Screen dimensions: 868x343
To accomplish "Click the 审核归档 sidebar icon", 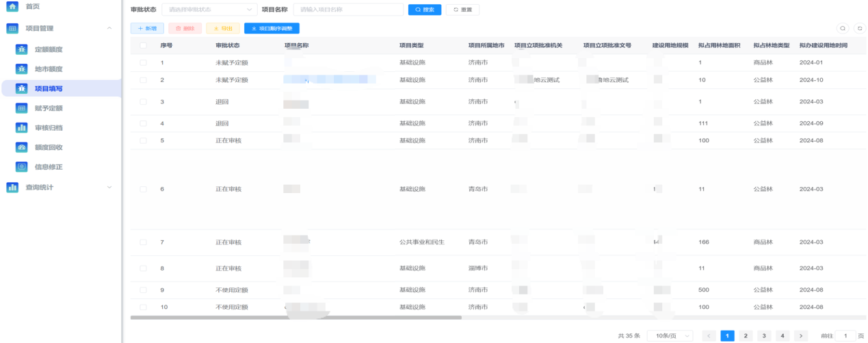I will [x=21, y=127].
